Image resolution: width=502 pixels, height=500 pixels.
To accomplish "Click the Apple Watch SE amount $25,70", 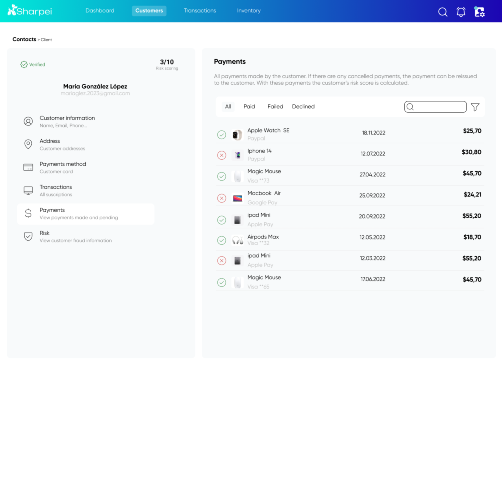I will [x=472, y=131].
